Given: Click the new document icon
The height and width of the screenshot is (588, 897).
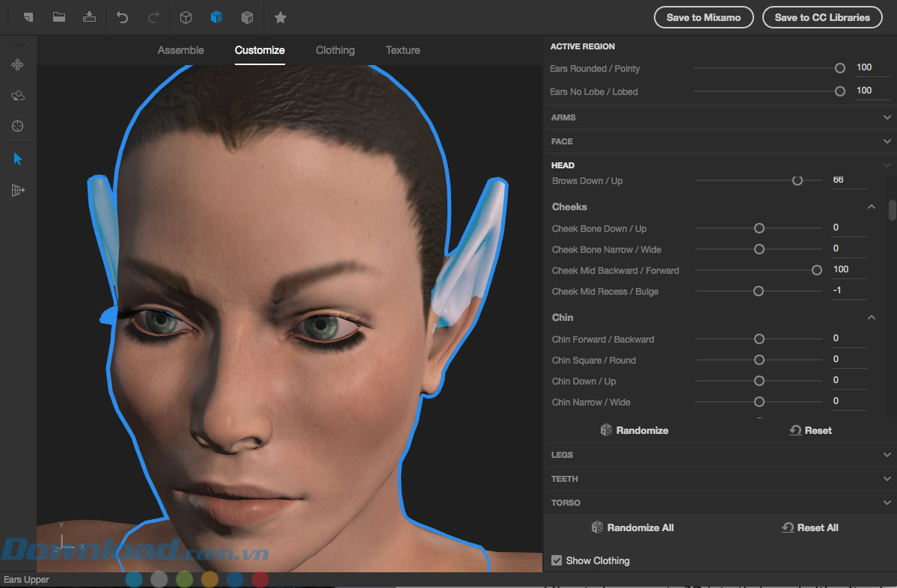Looking at the screenshot, I should click(28, 17).
